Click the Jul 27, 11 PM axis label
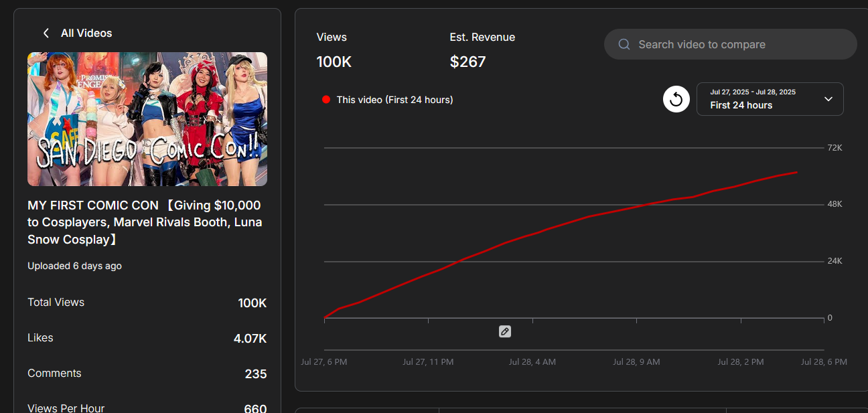This screenshot has height=413, width=868. 428,361
